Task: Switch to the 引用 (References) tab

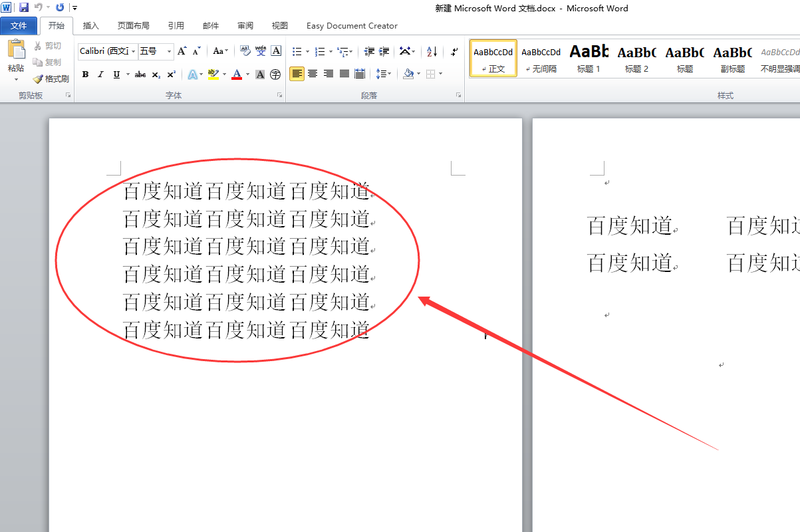Action: click(176, 26)
